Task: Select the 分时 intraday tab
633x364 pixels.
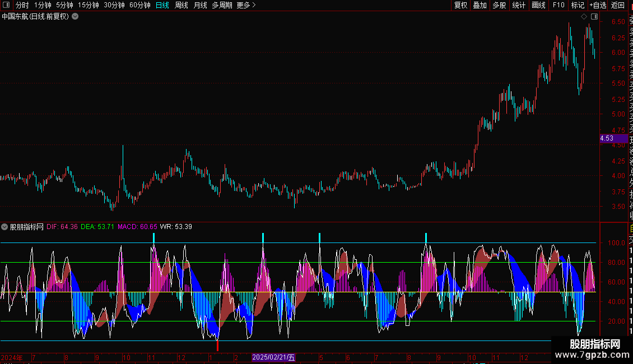Action: (22, 5)
